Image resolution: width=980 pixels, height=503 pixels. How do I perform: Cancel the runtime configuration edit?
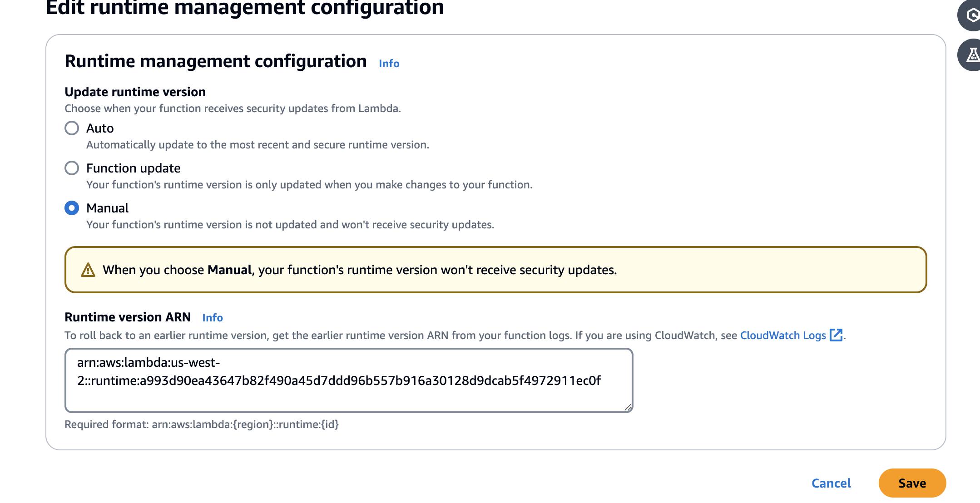tap(831, 483)
